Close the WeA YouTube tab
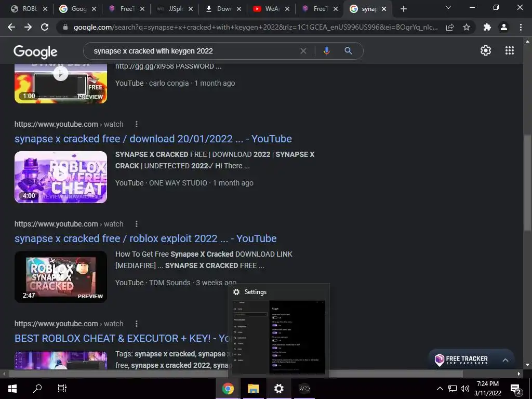532x399 pixels. coord(287,9)
